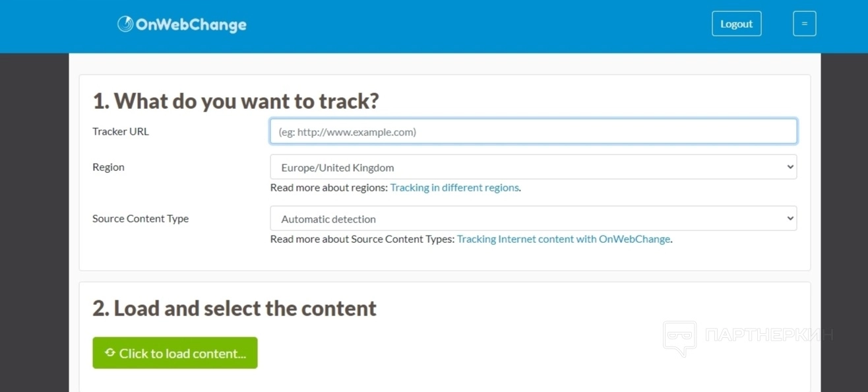Open the 'Tracking in different regions' link
This screenshot has height=392, width=868.
pyautogui.click(x=454, y=187)
